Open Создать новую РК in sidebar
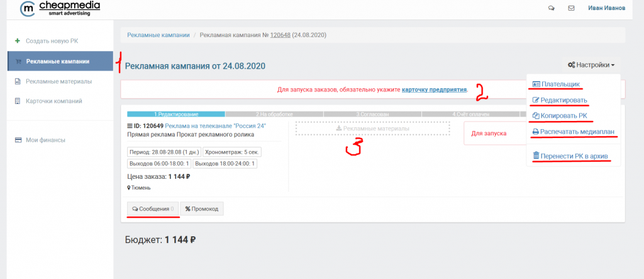This screenshot has height=279, width=644. pyautogui.click(x=52, y=41)
